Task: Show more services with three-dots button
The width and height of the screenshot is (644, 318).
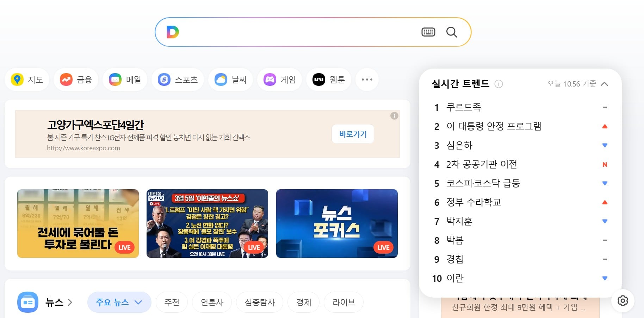Action: tap(367, 80)
